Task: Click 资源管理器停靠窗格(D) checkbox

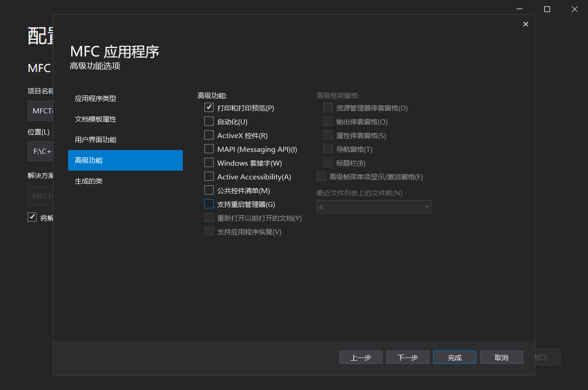Action: click(328, 108)
